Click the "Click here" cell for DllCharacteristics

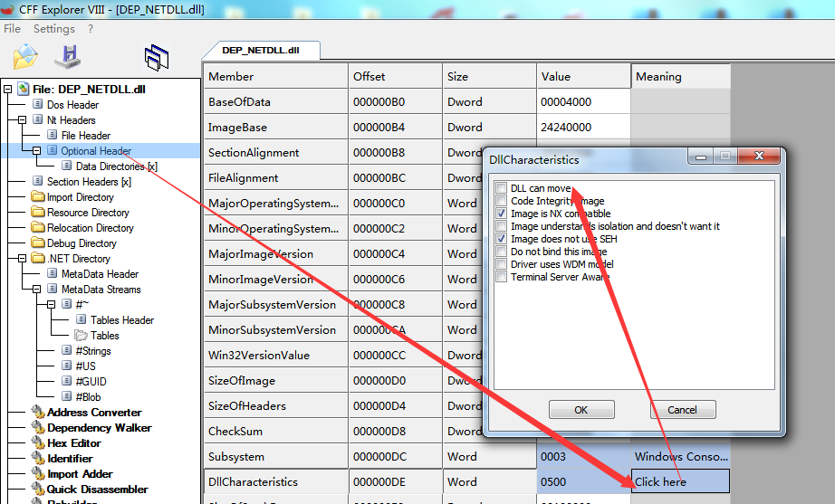pos(680,481)
